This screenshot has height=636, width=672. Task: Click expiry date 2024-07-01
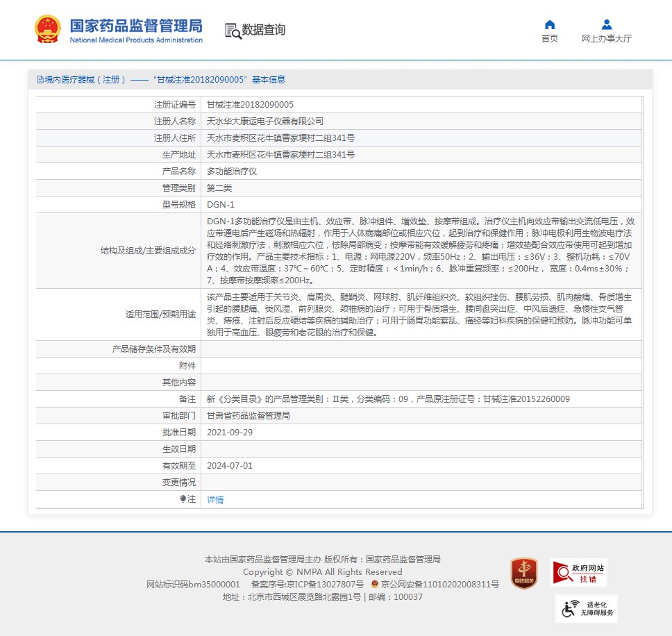230,466
